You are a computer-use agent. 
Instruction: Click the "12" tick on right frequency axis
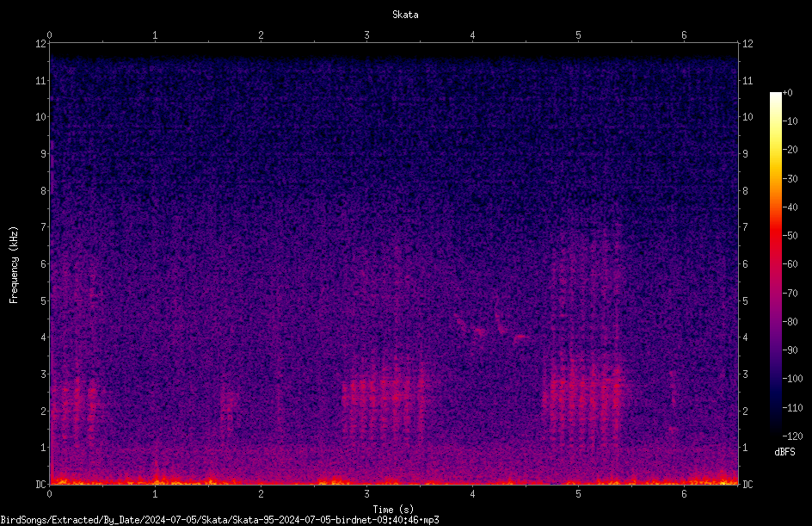(747, 44)
